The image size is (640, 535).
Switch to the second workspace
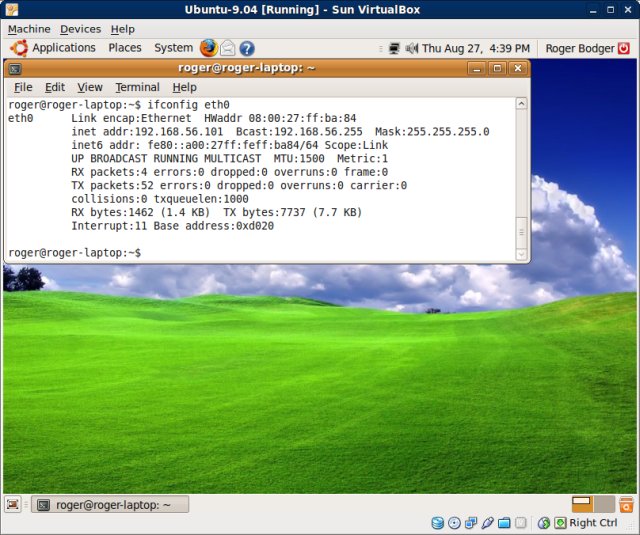click(x=604, y=504)
